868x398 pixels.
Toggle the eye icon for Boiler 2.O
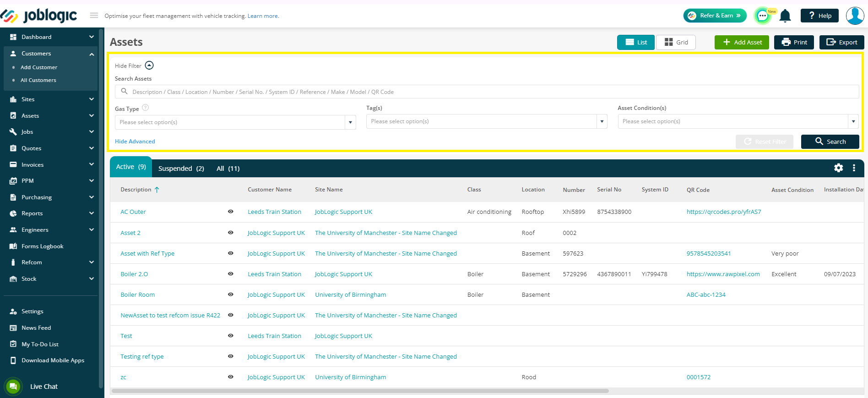[231, 274]
